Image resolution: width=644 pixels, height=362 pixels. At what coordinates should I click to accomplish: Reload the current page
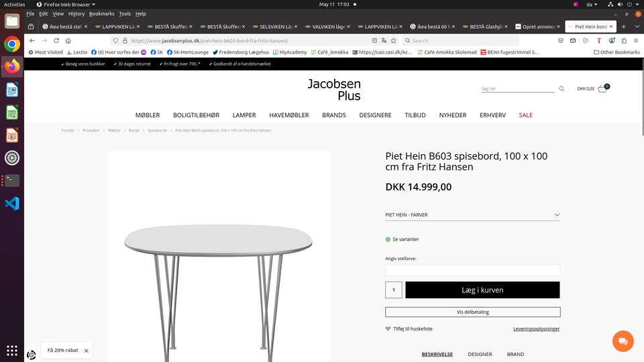56,41
